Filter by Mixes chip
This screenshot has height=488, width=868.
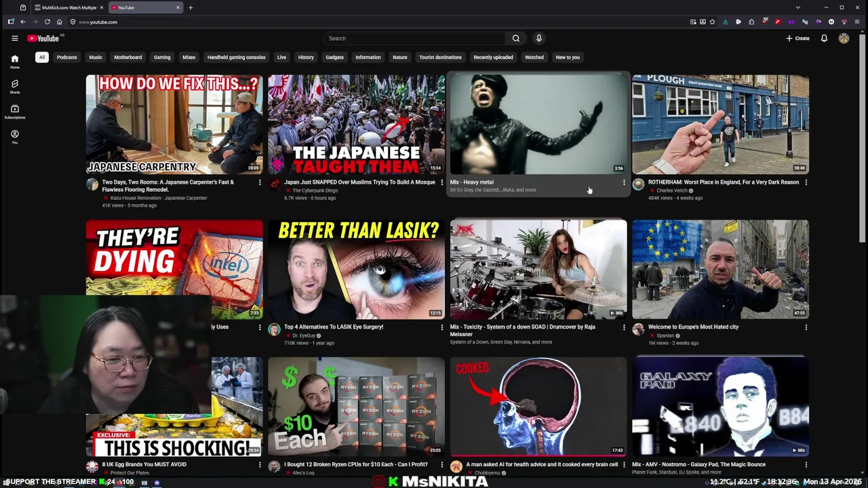click(189, 57)
